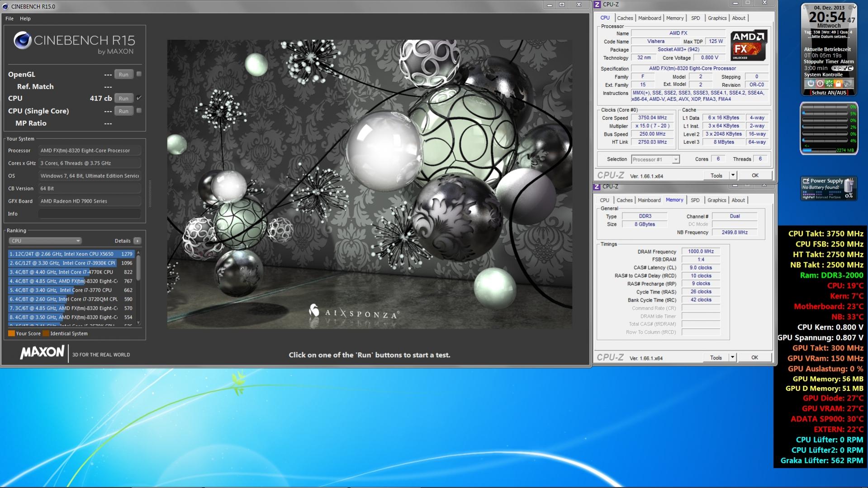This screenshot has width=868, height=488.
Task: Run the CPU benchmark test
Action: [123, 99]
